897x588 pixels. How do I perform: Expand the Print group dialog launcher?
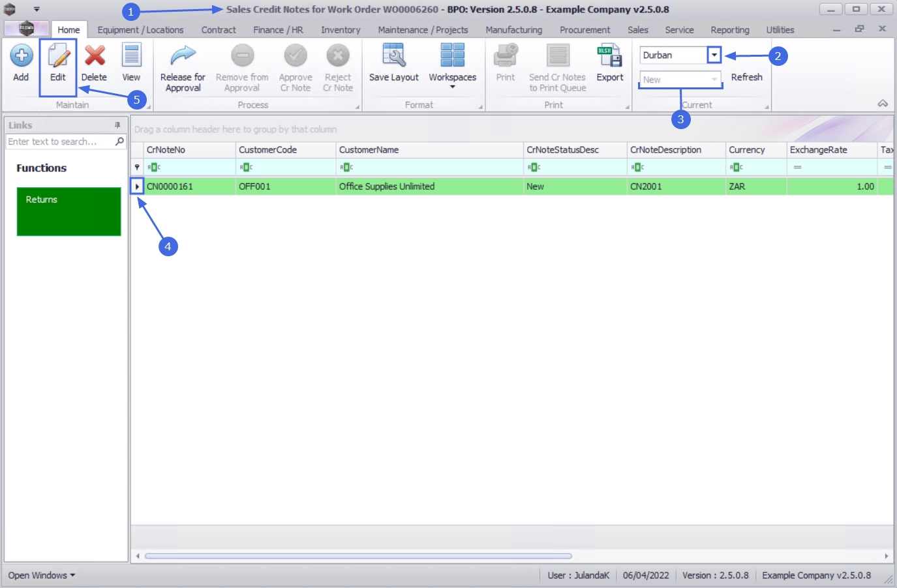[628, 108]
